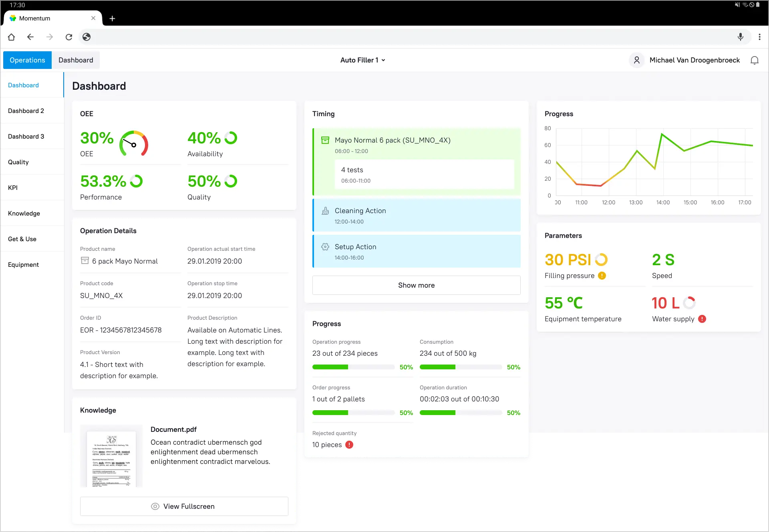The height and width of the screenshot is (532, 769).
Task: Click the battery status icon
Action: click(x=758, y=5)
